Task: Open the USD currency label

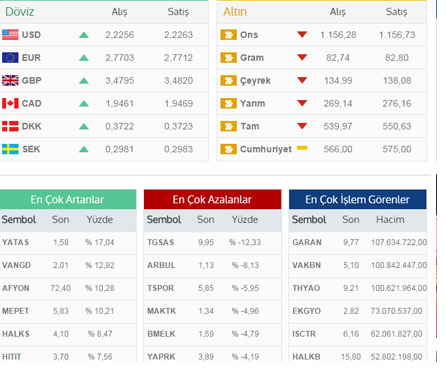Action: pyautogui.click(x=31, y=35)
